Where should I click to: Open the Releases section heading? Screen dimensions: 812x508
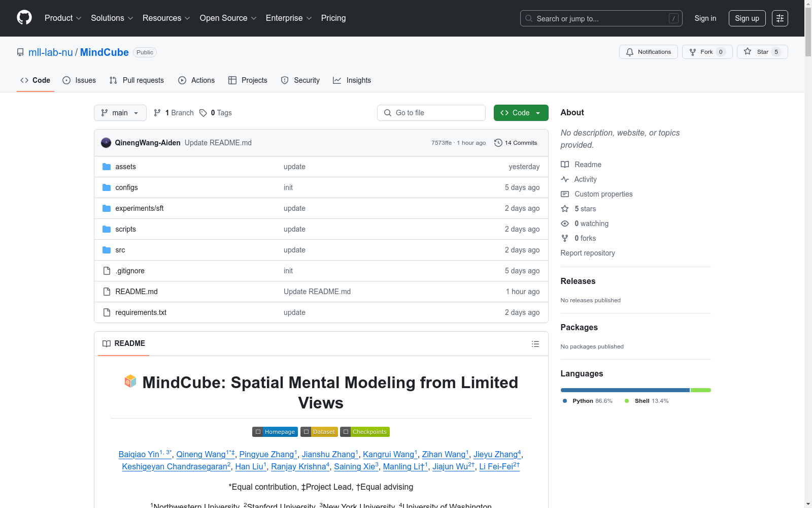pos(578,281)
